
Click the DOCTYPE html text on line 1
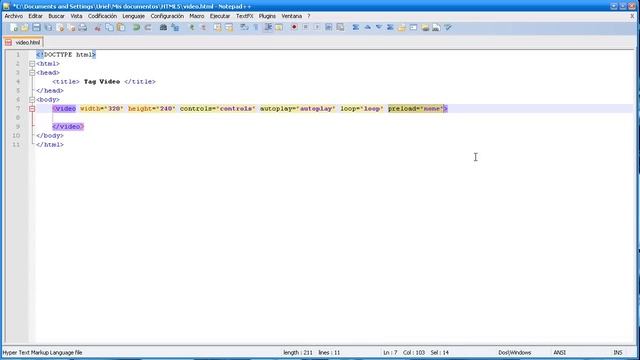click(66, 55)
